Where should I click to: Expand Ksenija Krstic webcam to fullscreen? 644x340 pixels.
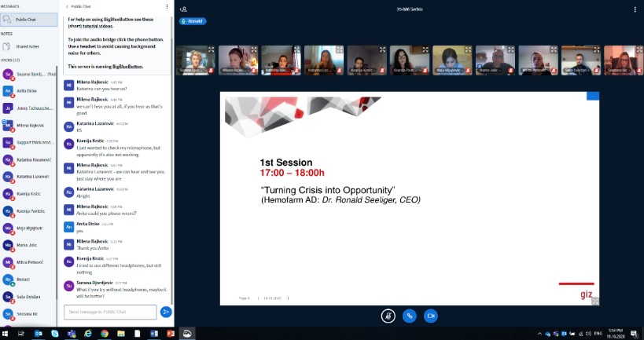pyautogui.click(x=382, y=49)
